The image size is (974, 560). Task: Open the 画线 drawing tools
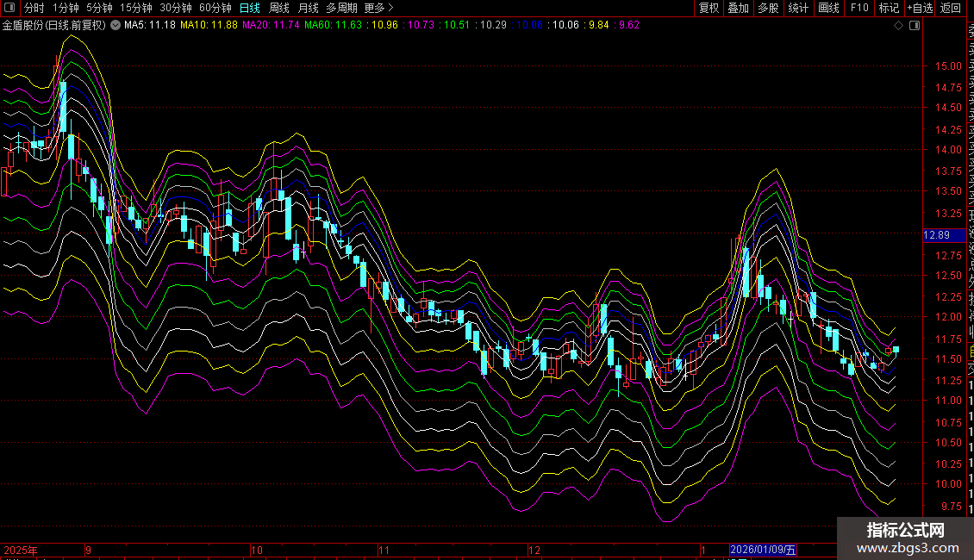[x=828, y=9]
